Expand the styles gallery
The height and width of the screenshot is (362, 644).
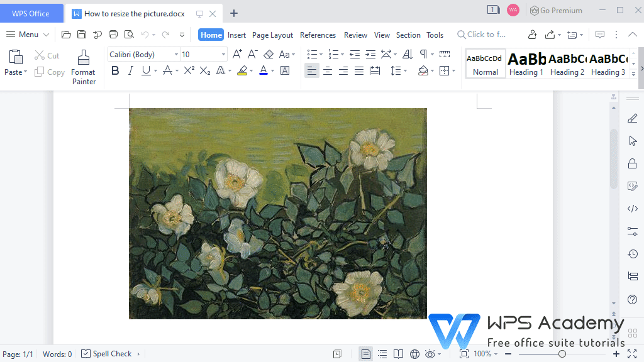(633, 74)
